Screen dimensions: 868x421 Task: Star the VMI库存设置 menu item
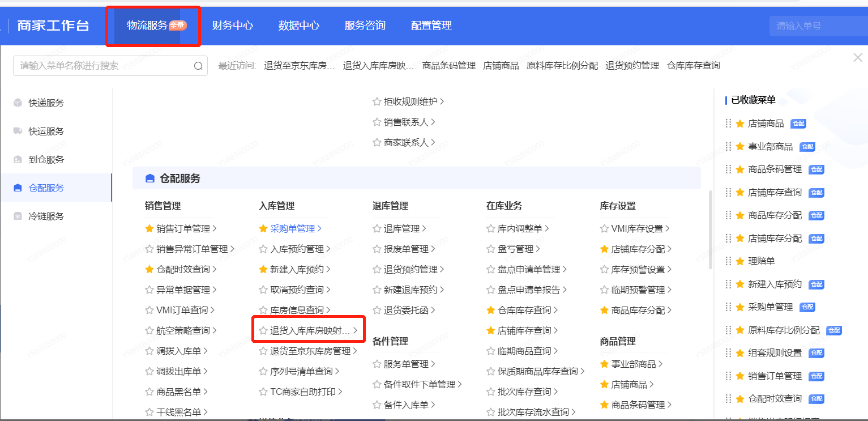pos(605,229)
